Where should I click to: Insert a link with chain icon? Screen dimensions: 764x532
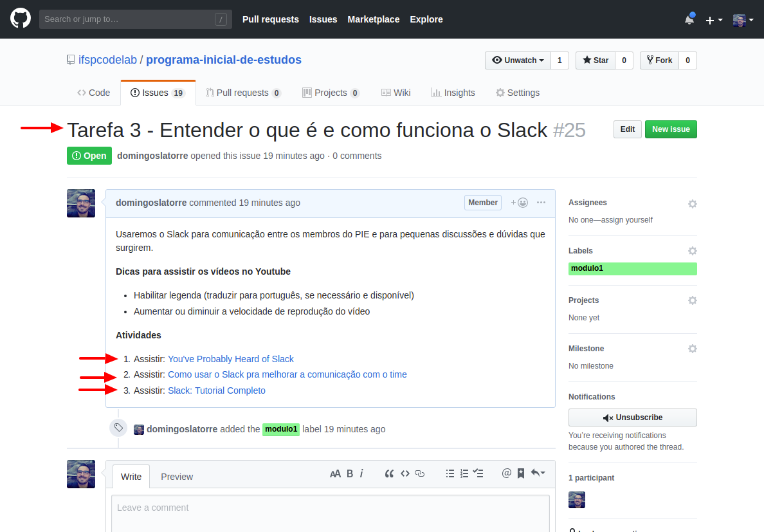pyautogui.click(x=419, y=473)
